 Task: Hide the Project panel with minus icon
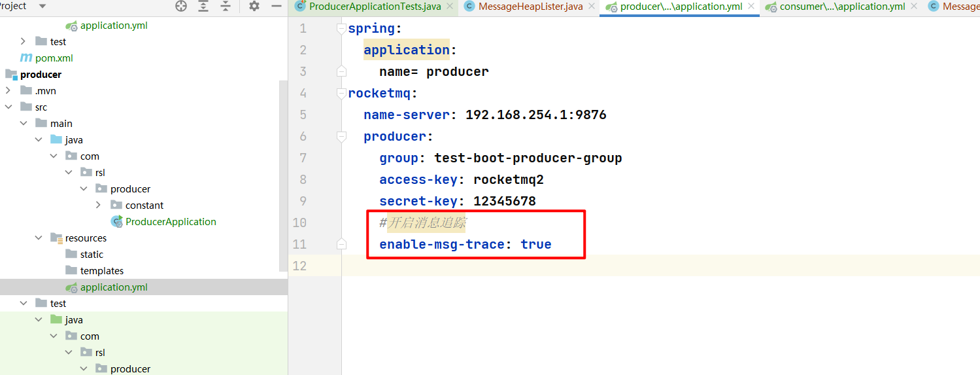(277, 6)
